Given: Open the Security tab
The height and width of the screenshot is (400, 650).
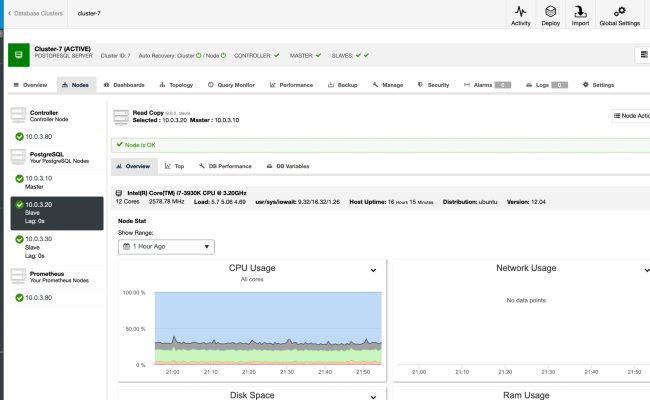Looking at the screenshot, I should 434,85.
